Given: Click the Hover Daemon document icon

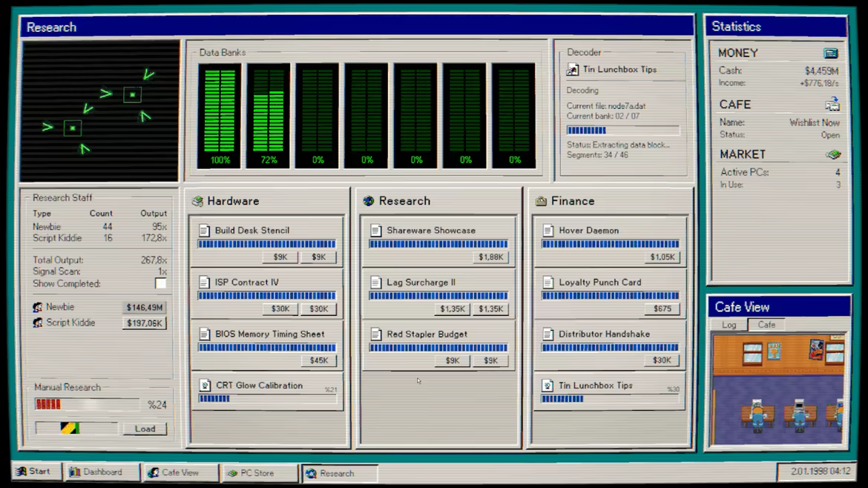Looking at the screenshot, I should click(548, 230).
